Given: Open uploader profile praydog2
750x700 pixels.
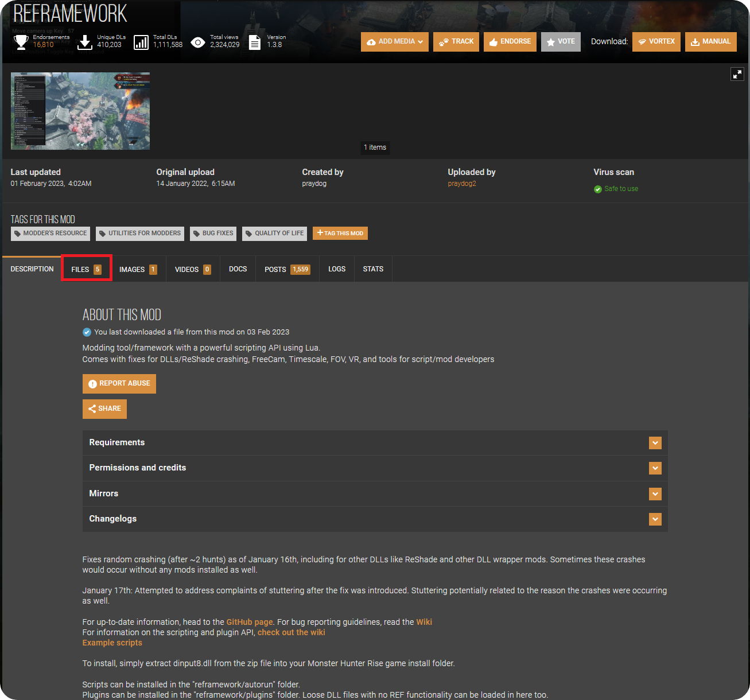Looking at the screenshot, I should click(x=462, y=184).
